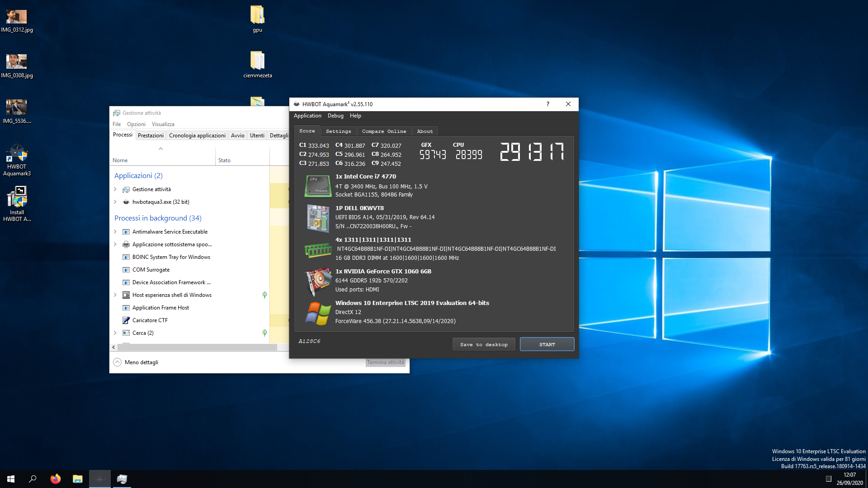Viewport: 868px width, 488px height.
Task: Expand Host esperienza shell di Windows row
Action: 115,295
